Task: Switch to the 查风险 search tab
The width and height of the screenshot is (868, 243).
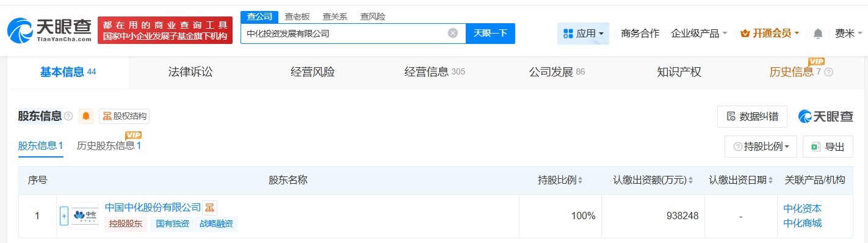Action: (372, 16)
